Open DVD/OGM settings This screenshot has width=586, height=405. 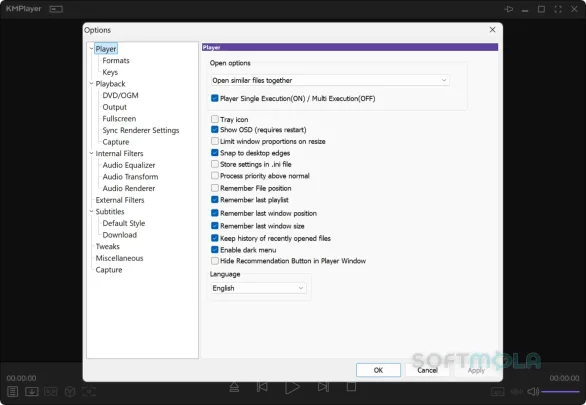[120, 95]
